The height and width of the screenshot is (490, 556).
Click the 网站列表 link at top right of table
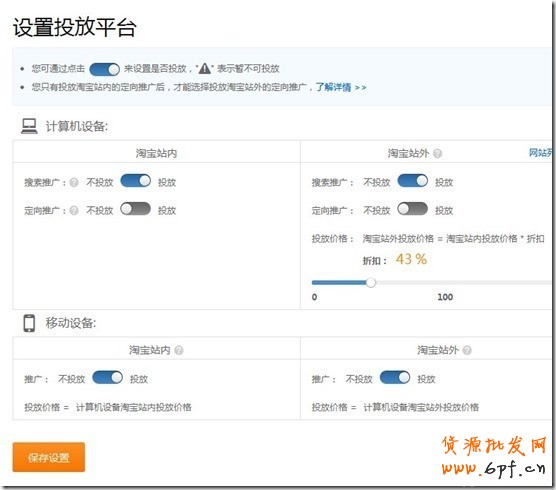(x=540, y=153)
